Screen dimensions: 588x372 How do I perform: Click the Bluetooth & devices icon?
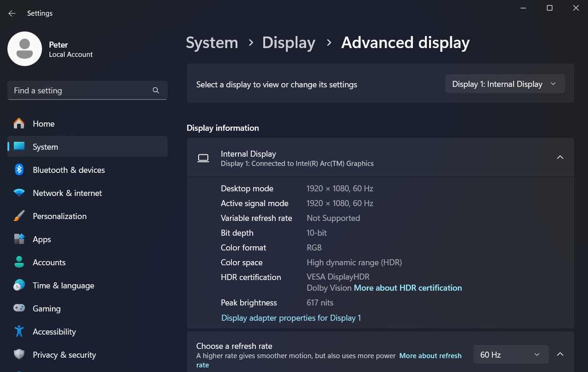point(19,170)
